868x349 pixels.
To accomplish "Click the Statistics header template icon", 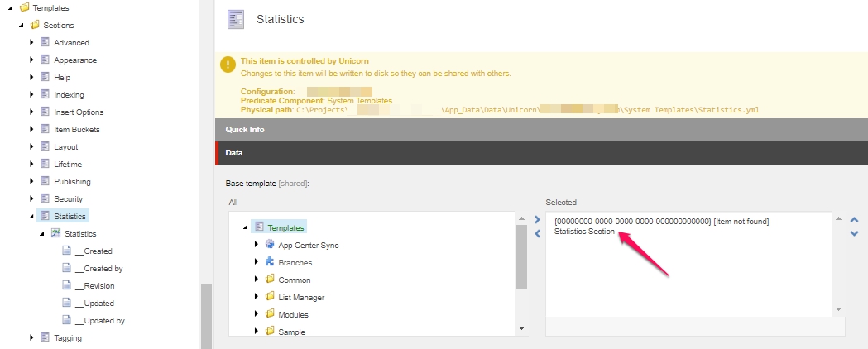I will point(236,18).
